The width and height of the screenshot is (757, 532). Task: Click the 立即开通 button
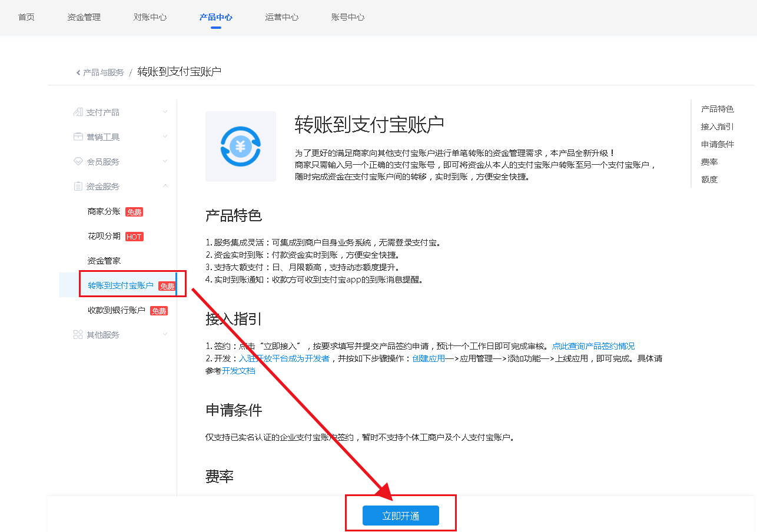click(x=401, y=516)
